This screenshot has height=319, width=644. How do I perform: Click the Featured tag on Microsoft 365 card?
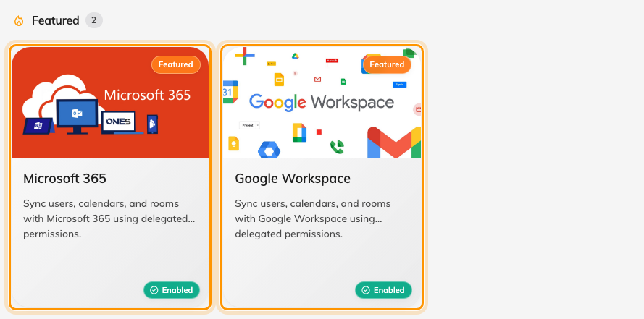click(176, 65)
